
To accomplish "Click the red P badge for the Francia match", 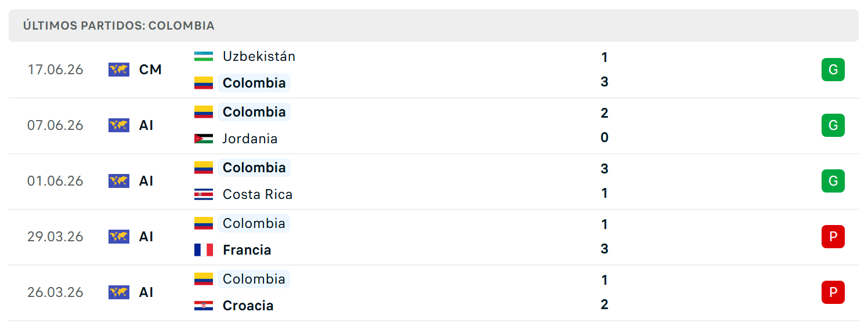I will tap(833, 237).
